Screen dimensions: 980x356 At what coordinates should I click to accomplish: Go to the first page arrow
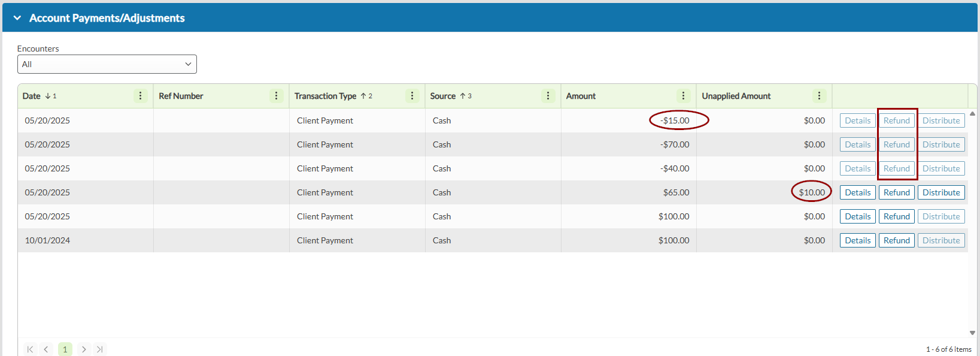(x=30, y=349)
